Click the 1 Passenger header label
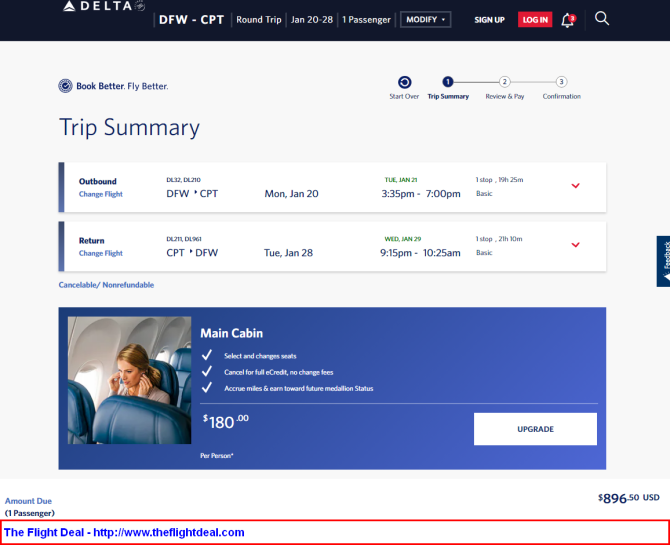The image size is (670, 545). tap(366, 20)
